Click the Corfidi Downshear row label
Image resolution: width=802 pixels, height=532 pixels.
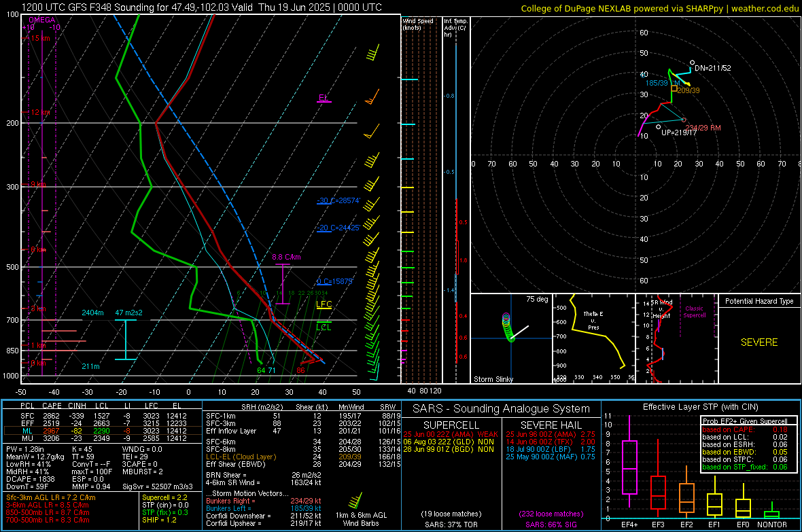[236, 516]
